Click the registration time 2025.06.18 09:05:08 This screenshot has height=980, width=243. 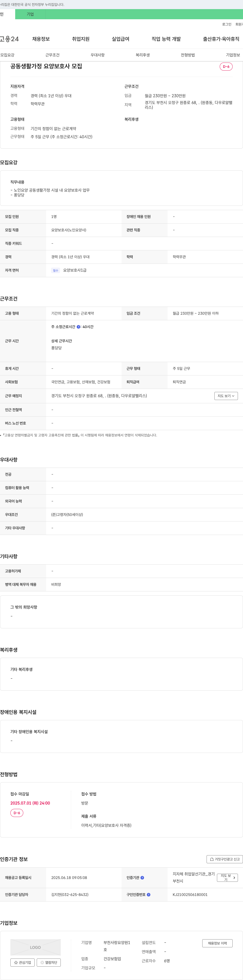[x=69, y=878]
